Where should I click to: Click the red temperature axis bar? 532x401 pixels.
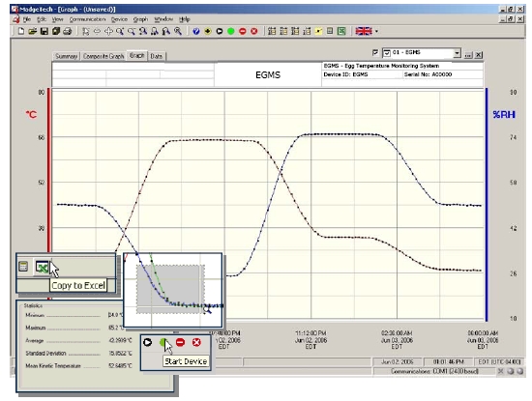click(x=49, y=169)
